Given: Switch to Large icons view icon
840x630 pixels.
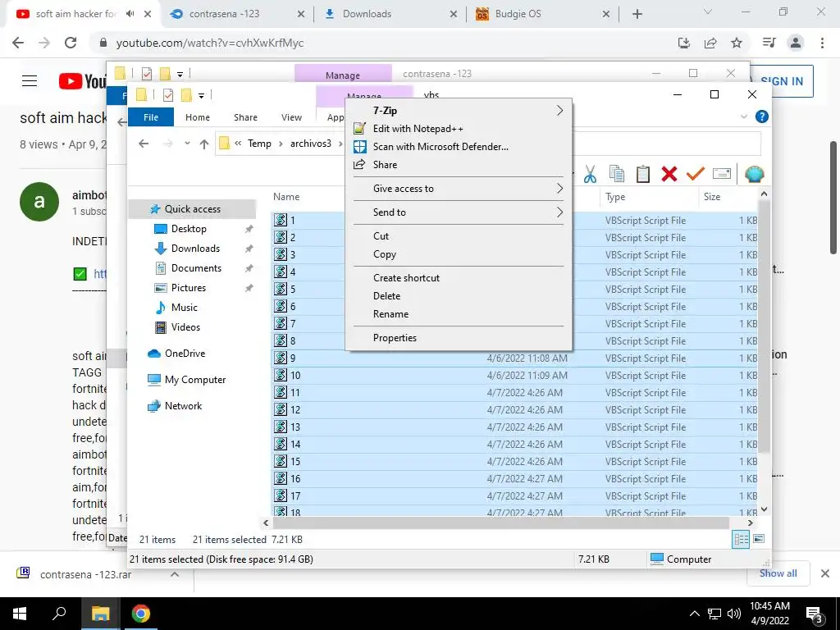Looking at the screenshot, I should (759, 539).
